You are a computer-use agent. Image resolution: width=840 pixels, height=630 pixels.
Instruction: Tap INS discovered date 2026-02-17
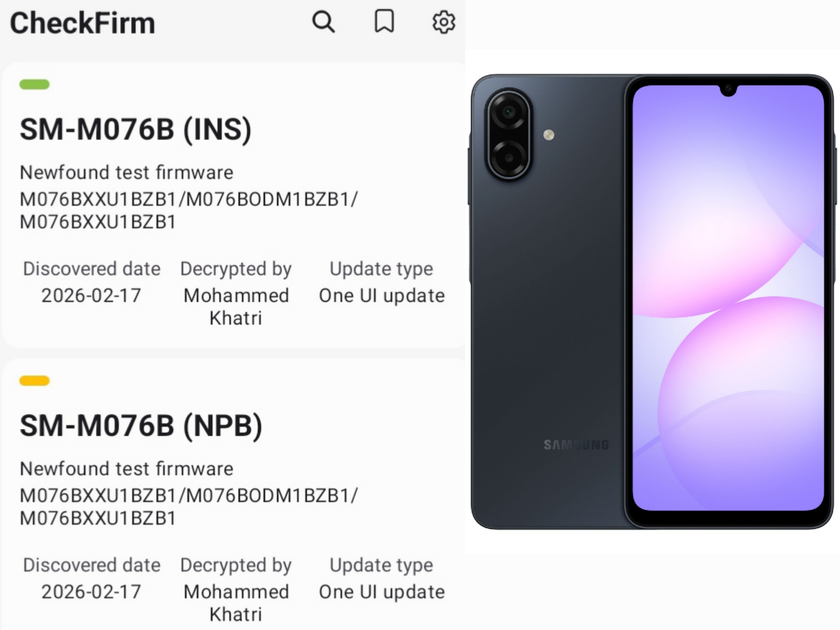pyautogui.click(x=91, y=296)
